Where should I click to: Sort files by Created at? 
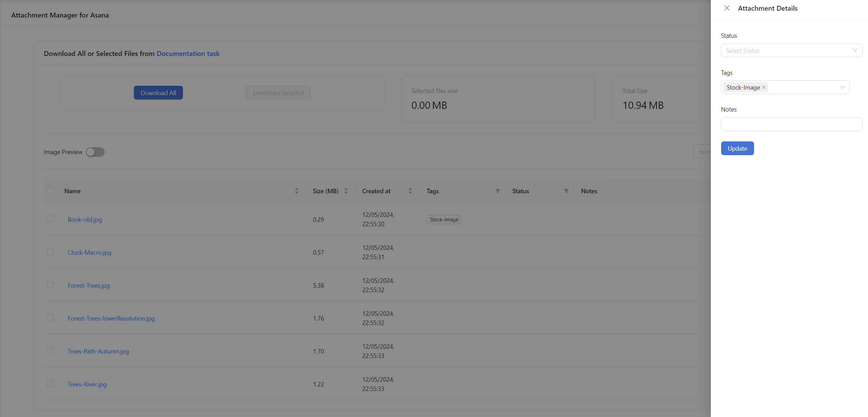[x=410, y=191]
